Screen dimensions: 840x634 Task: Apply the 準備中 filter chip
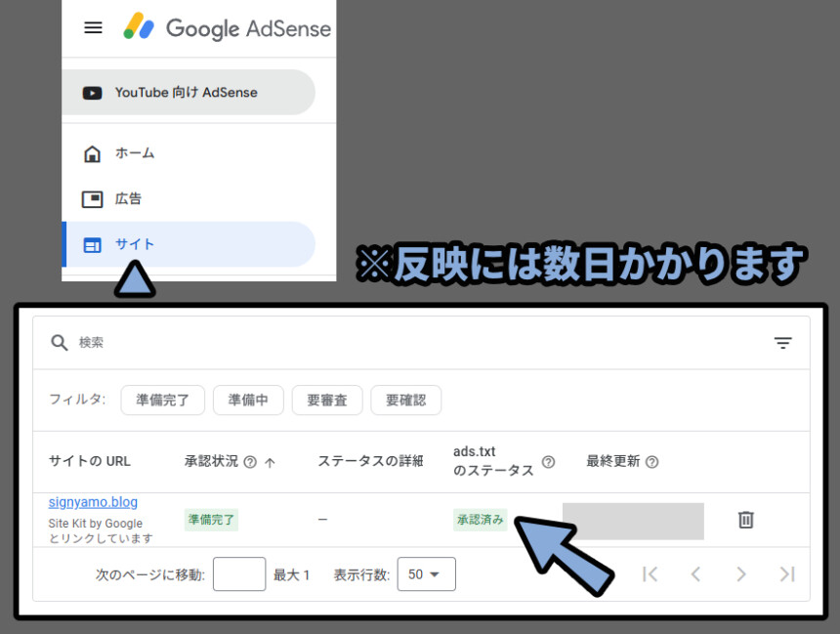248,400
